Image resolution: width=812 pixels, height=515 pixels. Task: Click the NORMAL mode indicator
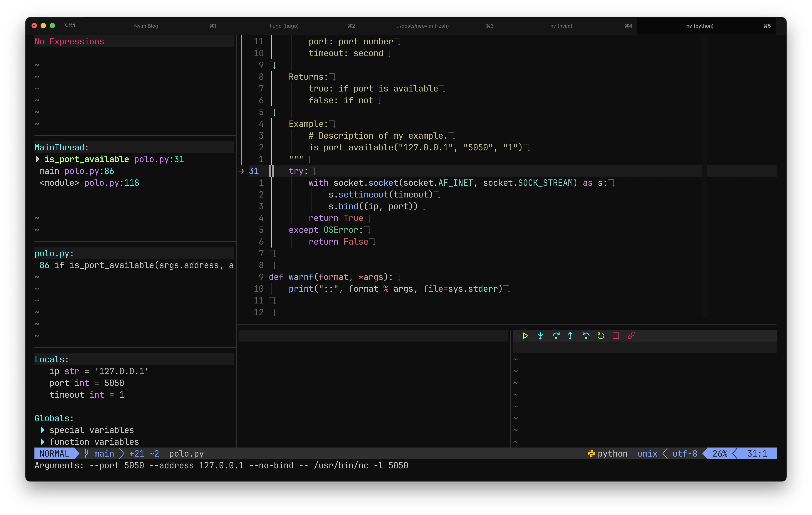click(54, 454)
